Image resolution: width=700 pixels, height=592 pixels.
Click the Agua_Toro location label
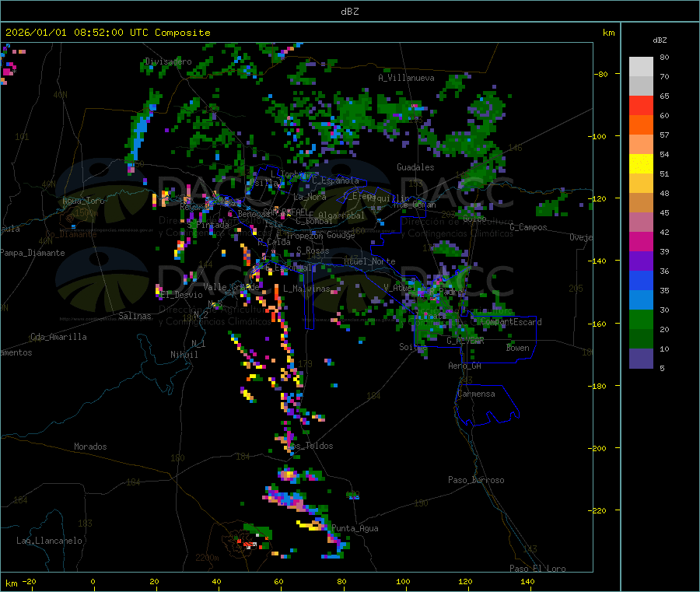pos(83,201)
